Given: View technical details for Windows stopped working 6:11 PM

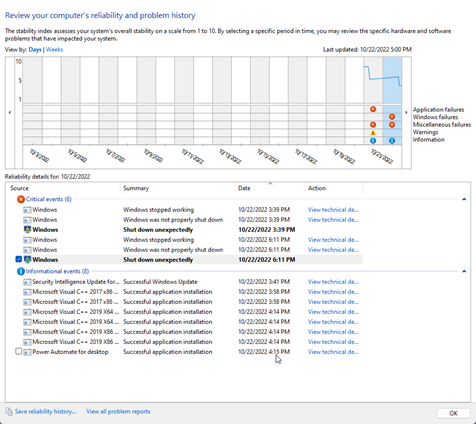Looking at the screenshot, I should pyautogui.click(x=333, y=240).
